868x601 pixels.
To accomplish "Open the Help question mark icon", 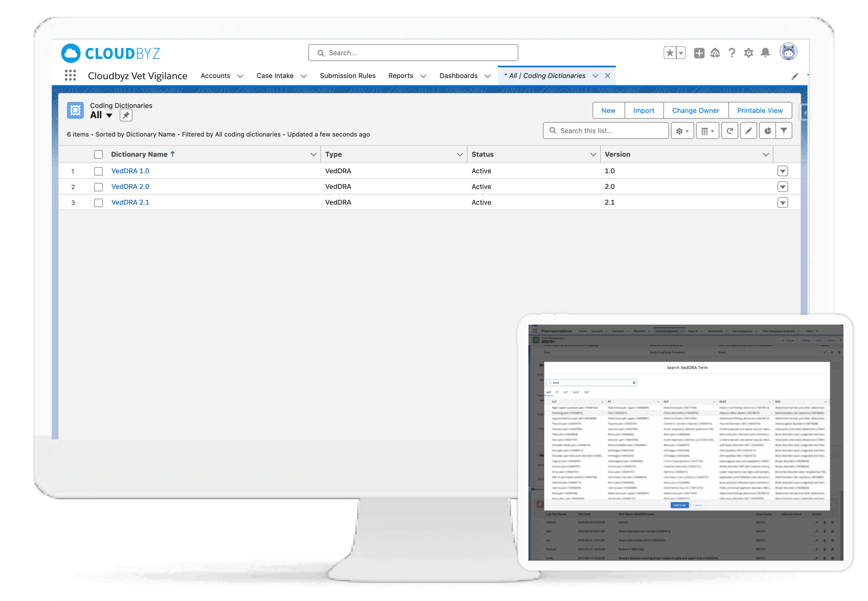I will pos(732,53).
